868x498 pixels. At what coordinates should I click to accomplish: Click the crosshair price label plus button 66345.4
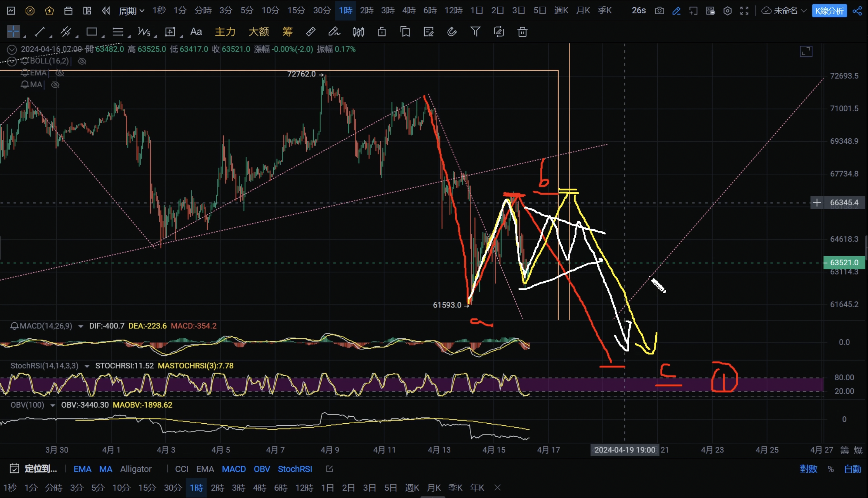pos(817,203)
